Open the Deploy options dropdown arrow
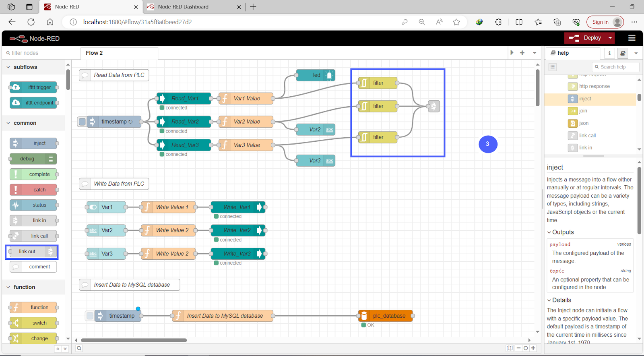The width and height of the screenshot is (644, 356). coord(610,38)
